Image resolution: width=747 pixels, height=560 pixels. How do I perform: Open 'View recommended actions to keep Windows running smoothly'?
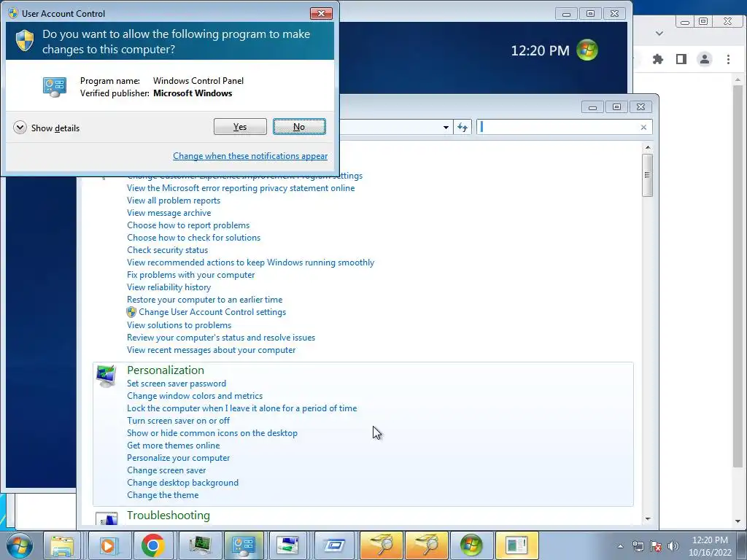tap(251, 262)
